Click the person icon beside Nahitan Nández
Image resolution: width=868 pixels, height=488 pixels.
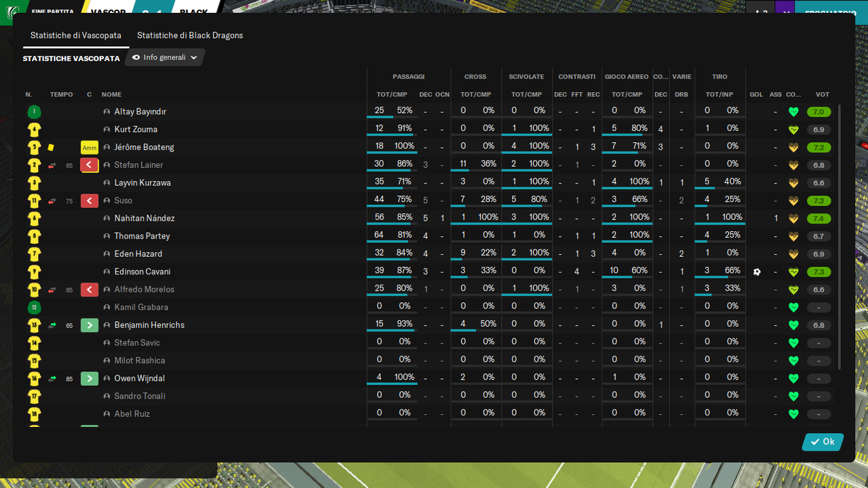pyautogui.click(x=106, y=218)
